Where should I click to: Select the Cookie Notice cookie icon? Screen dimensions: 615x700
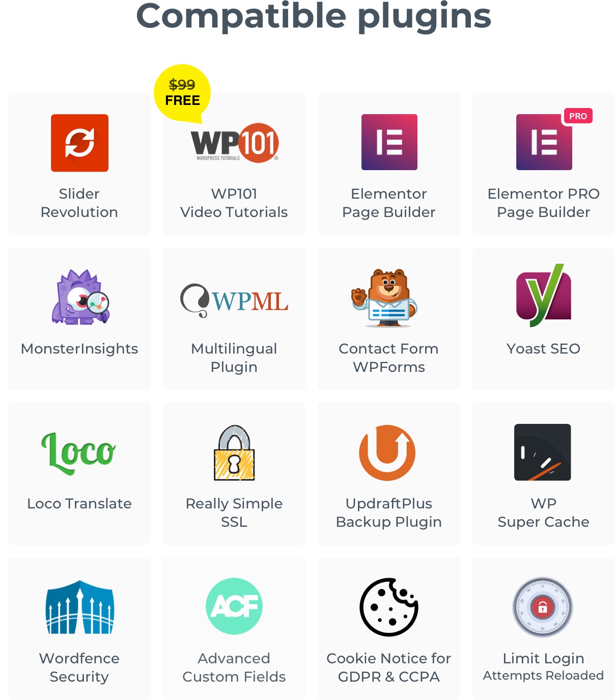tap(389, 607)
